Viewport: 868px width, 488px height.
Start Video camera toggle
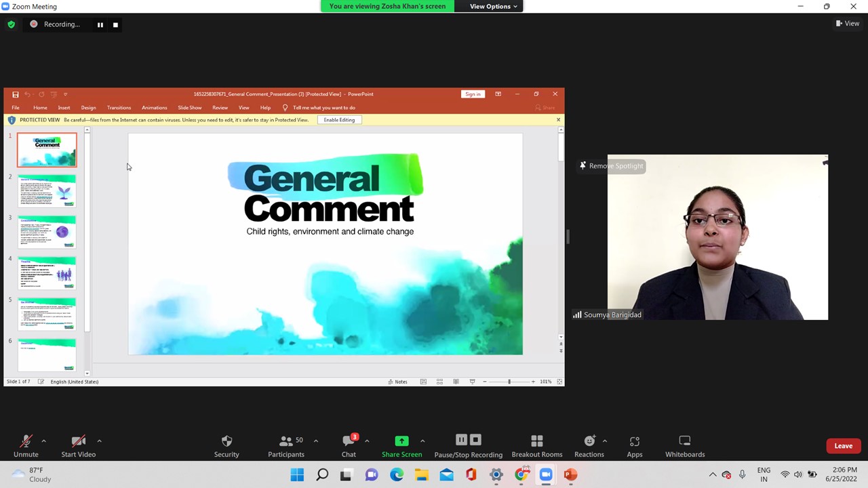click(x=78, y=442)
